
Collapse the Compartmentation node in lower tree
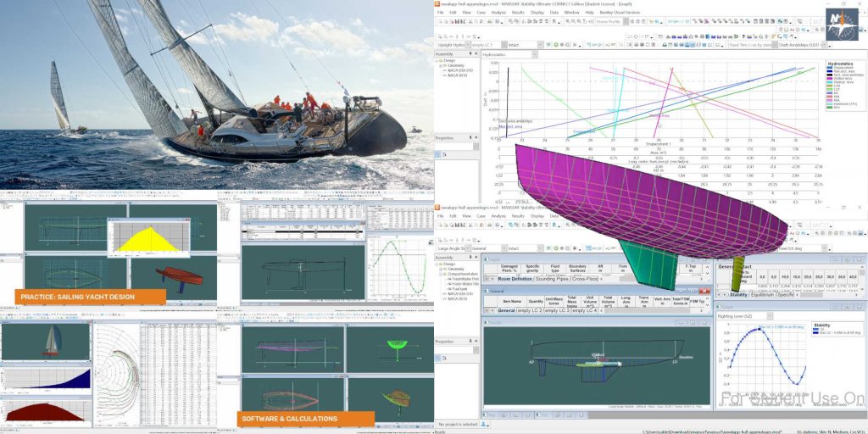click(442, 274)
